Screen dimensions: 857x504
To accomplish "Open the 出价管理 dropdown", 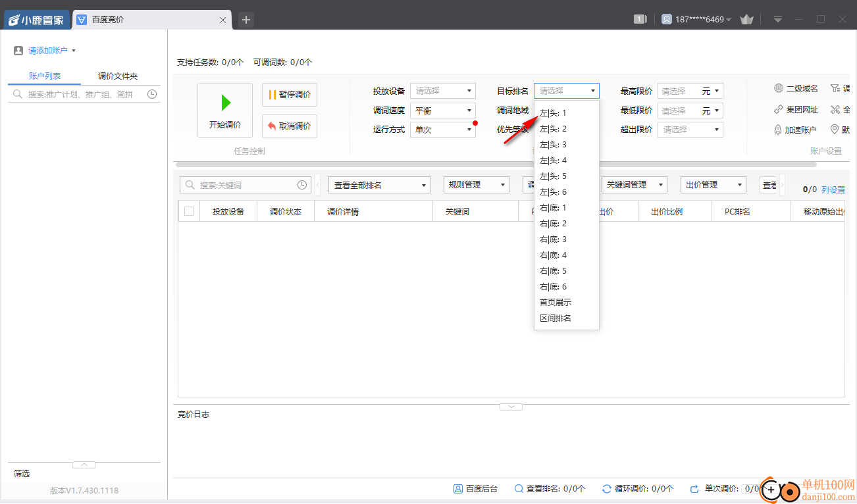I will point(714,185).
